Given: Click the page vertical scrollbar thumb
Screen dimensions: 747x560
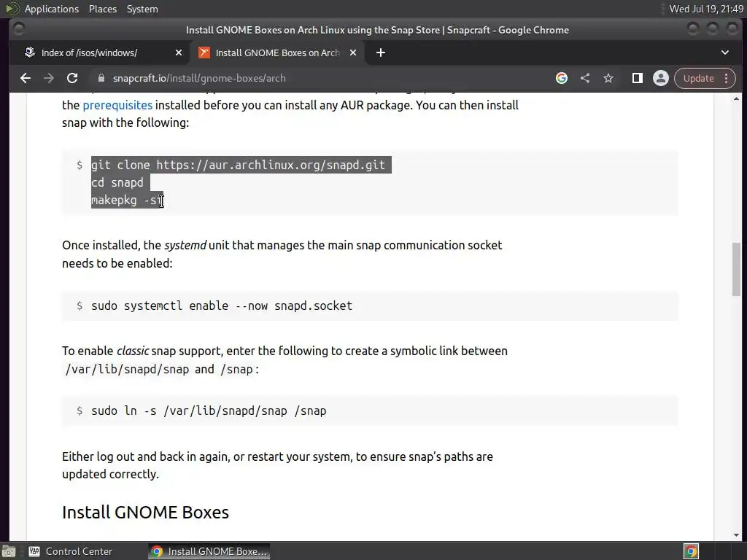Looking at the screenshot, I should (x=737, y=269).
